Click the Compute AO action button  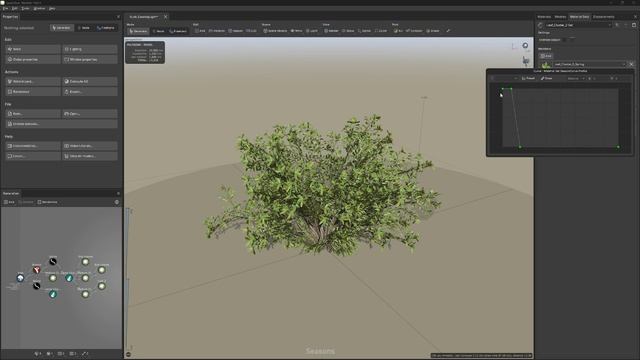(90, 82)
